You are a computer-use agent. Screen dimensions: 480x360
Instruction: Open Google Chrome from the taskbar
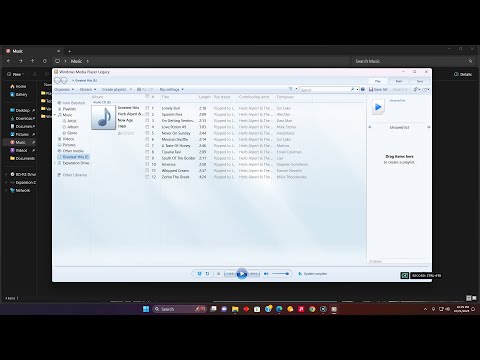(312, 309)
